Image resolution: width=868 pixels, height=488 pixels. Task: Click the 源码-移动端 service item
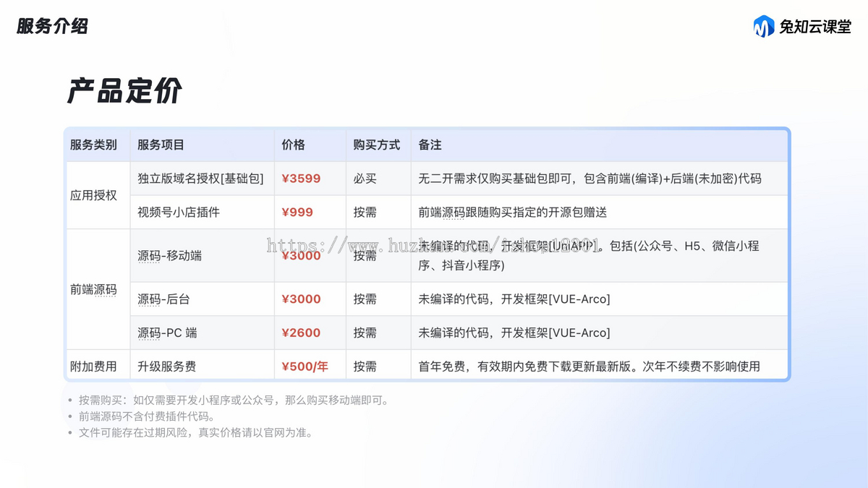[170, 255]
